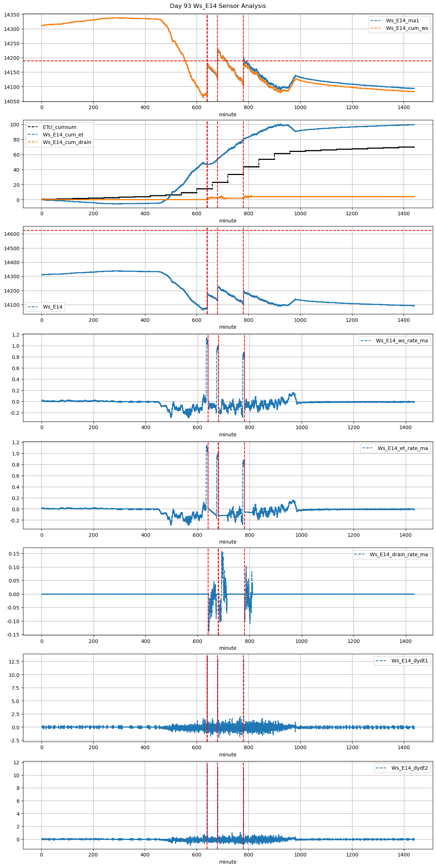Click the Ws_E14_cum_ws legend label
436x868 pixels.
pyautogui.click(x=407, y=28)
